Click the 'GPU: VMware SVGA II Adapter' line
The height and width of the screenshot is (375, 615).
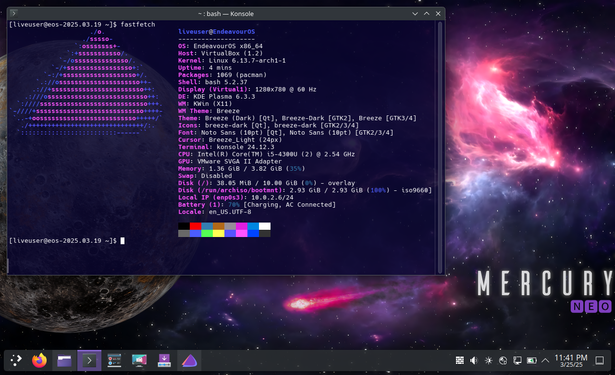[x=230, y=161]
